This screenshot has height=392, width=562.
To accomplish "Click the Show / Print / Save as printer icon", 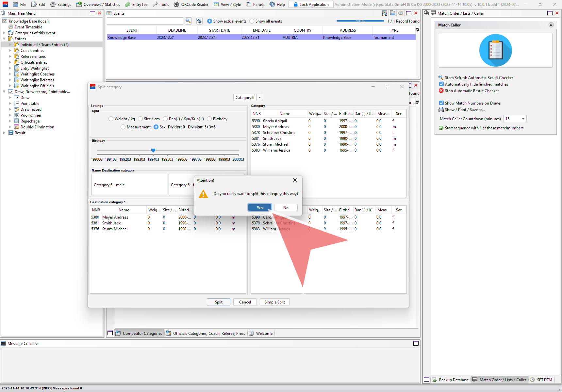I will pyautogui.click(x=441, y=110).
